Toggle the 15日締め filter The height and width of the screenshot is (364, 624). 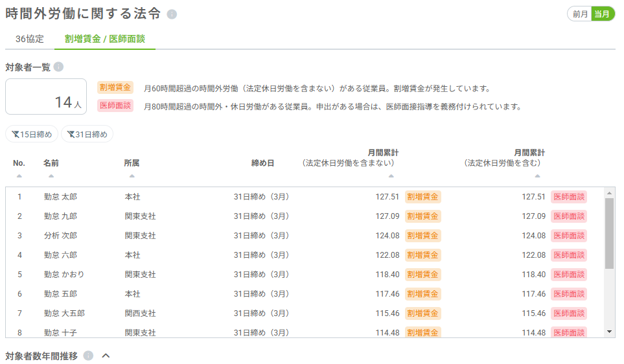tap(32, 134)
